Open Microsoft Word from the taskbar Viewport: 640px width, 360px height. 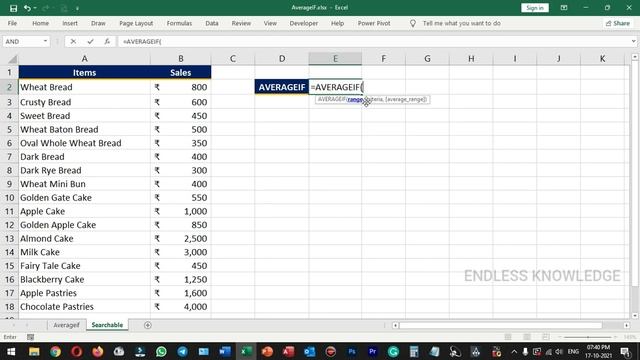pyautogui.click(x=225, y=351)
